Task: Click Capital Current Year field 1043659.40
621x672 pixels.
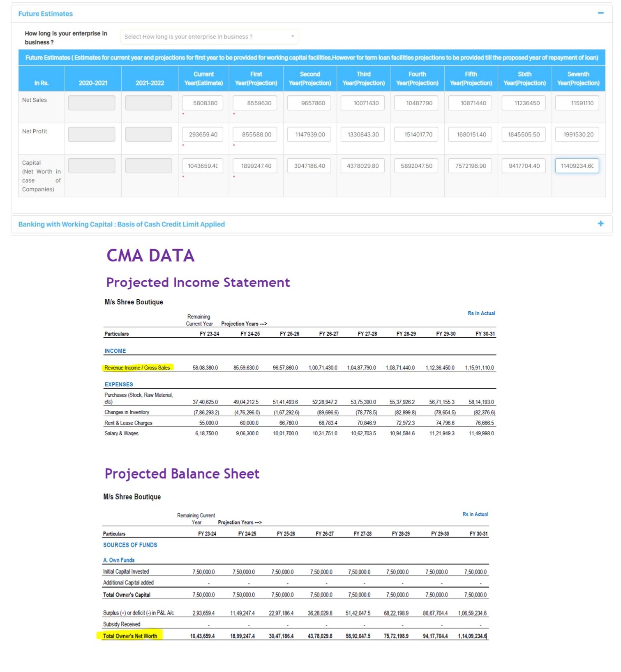Action: 203,166
